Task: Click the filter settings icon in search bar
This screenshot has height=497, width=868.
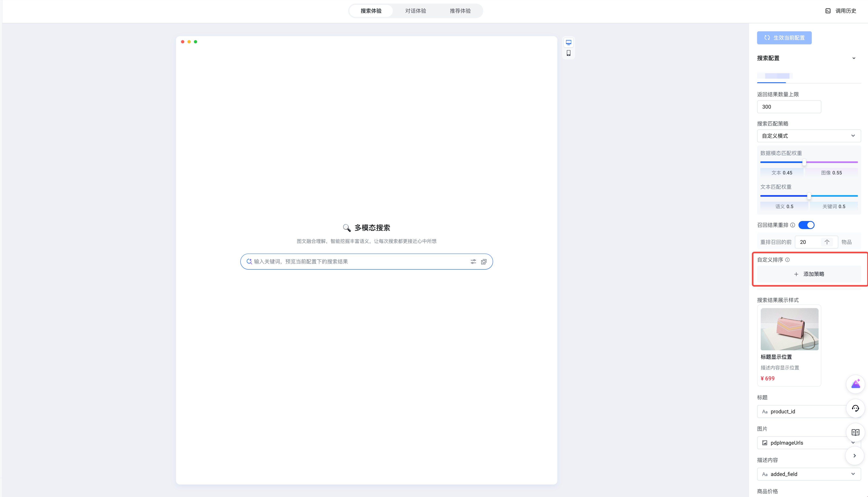Action: tap(473, 262)
